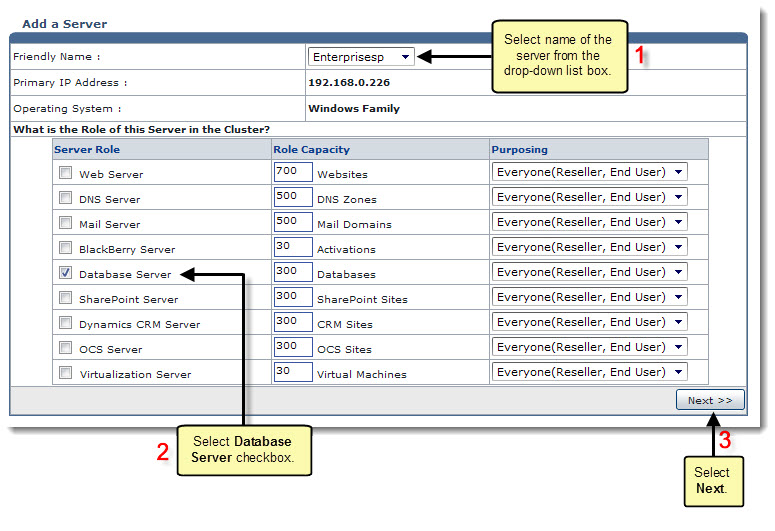Click the Next >> button

click(710, 400)
